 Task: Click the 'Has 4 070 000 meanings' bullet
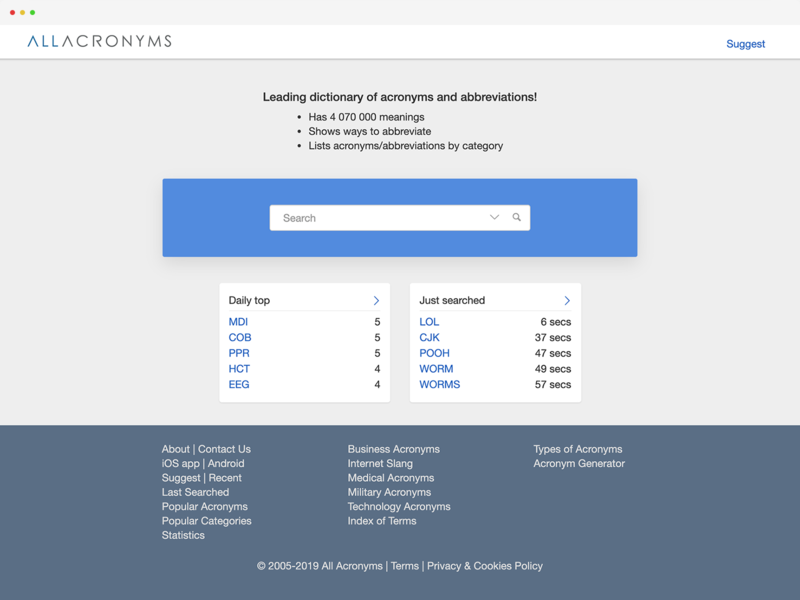coord(366,117)
